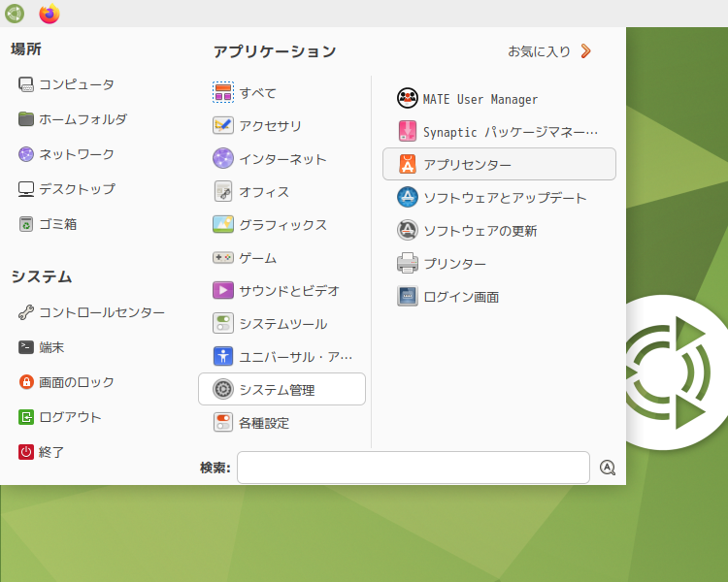Open the Ubuntu MATE menu button in the panel

(15, 14)
